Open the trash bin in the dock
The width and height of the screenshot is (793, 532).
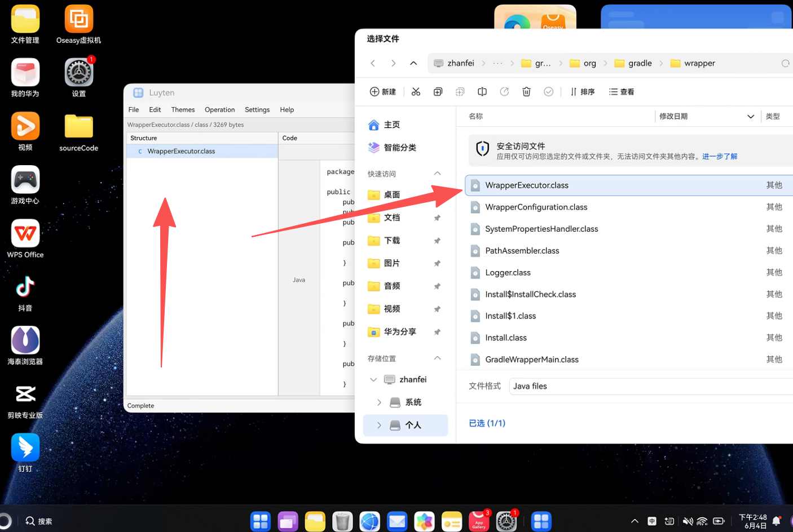(342, 521)
